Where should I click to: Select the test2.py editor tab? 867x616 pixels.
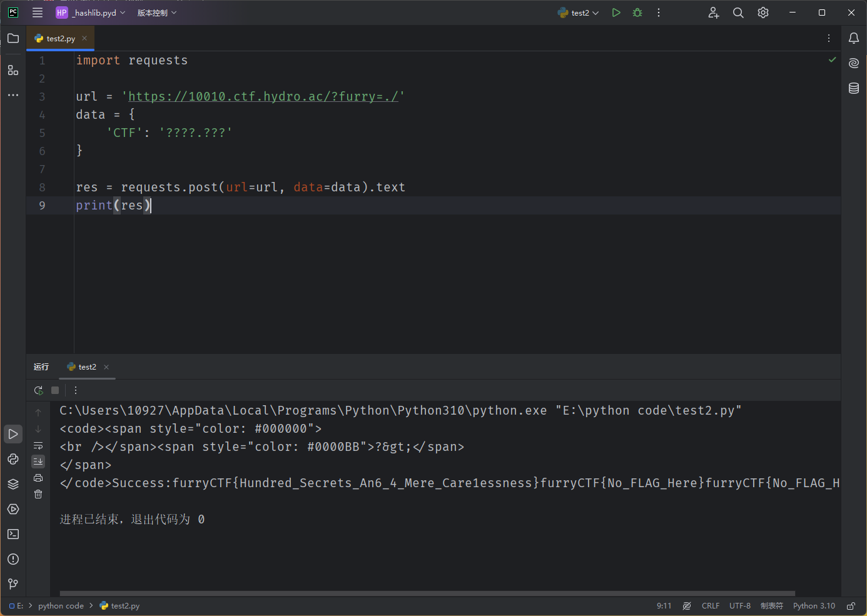60,39
